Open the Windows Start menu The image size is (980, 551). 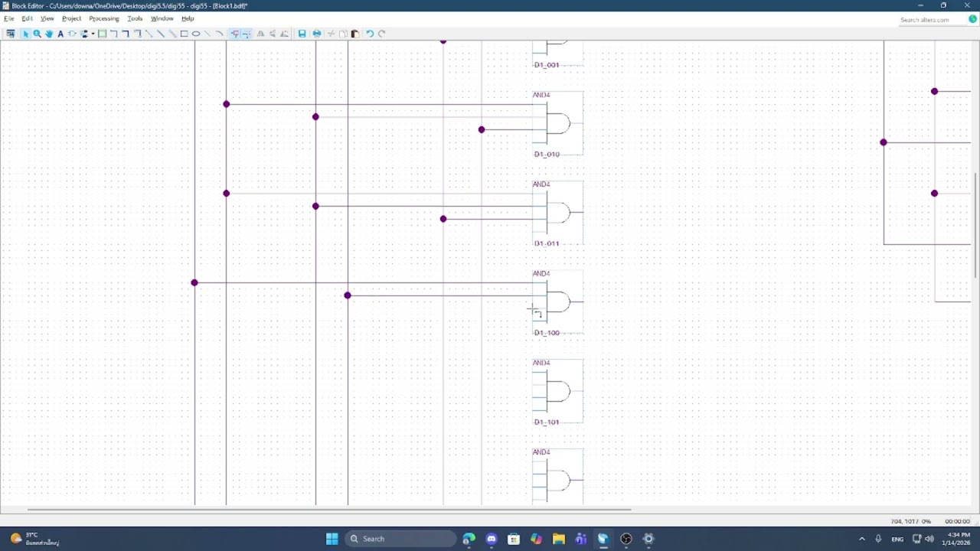(x=332, y=539)
